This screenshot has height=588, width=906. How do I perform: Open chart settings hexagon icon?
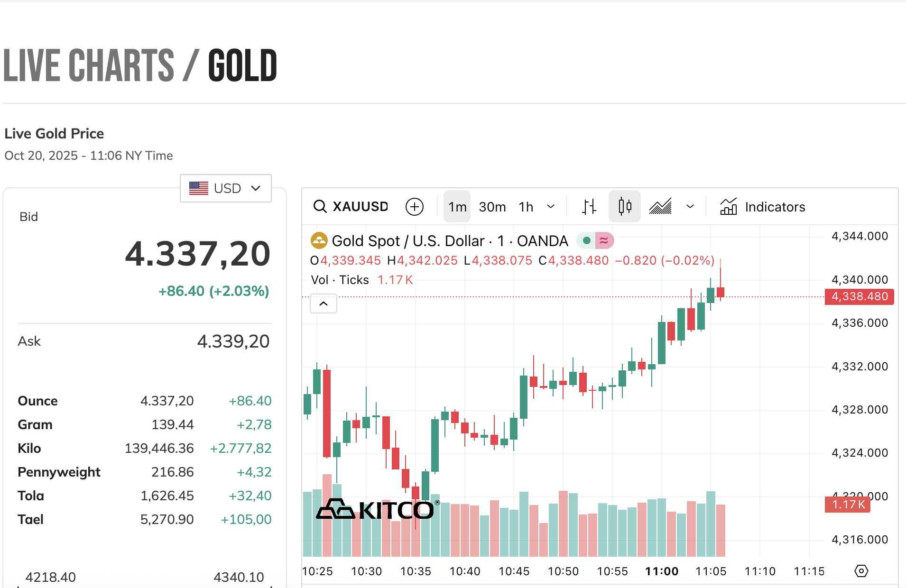[x=861, y=571]
